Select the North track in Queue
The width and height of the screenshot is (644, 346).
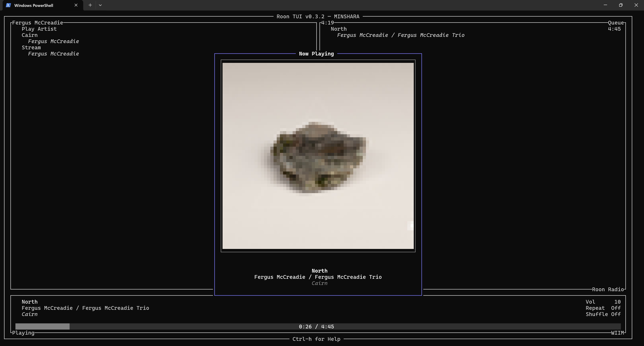point(338,29)
